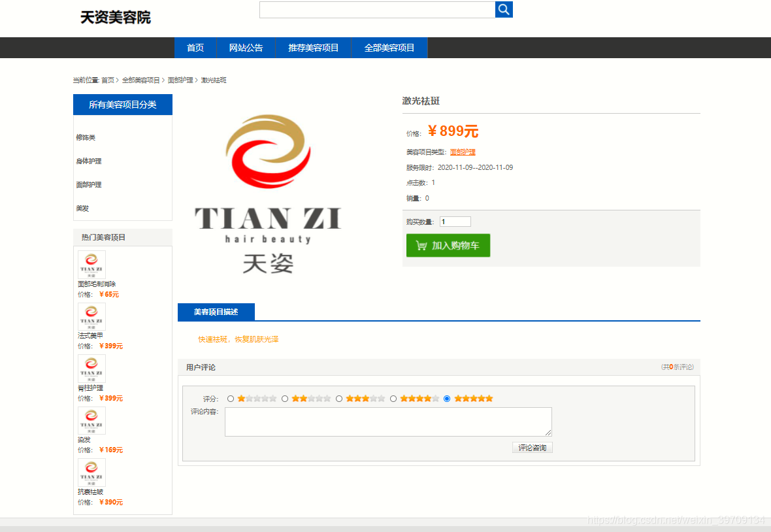Open the 染发 thumbnail image

coord(91,421)
